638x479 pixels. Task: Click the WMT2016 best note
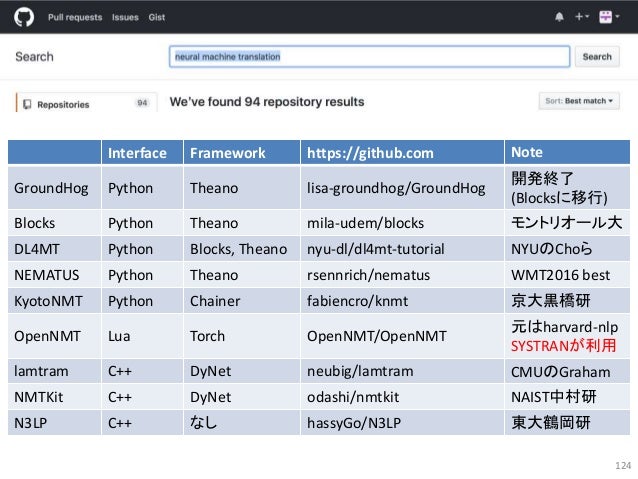[x=561, y=275]
